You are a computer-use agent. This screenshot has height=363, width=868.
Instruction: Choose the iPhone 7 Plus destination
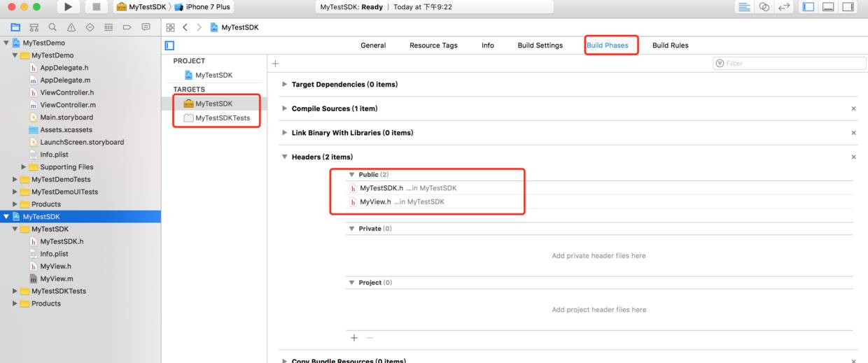[x=202, y=7]
